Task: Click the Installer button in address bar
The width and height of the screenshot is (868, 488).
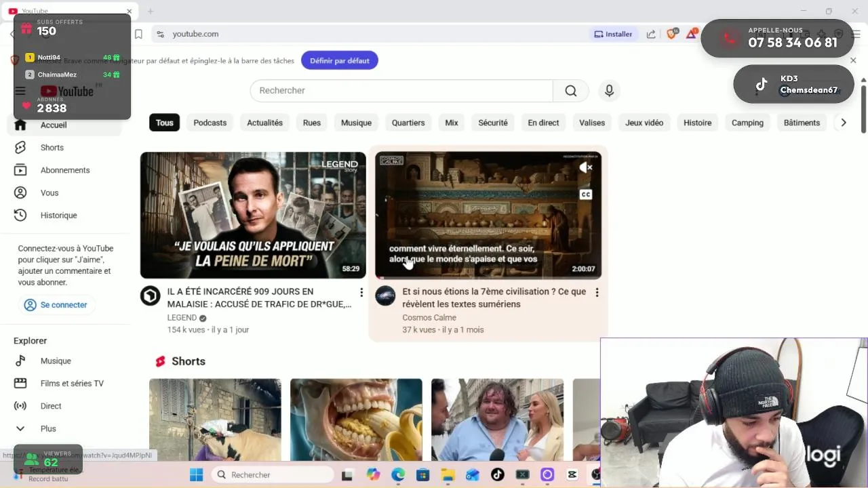Action: pyautogui.click(x=613, y=34)
